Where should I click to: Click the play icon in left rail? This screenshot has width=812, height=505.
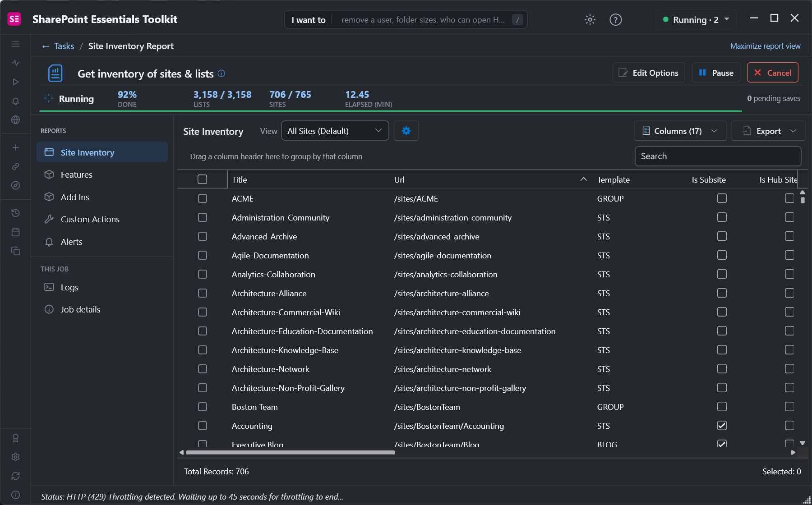(x=15, y=82)
